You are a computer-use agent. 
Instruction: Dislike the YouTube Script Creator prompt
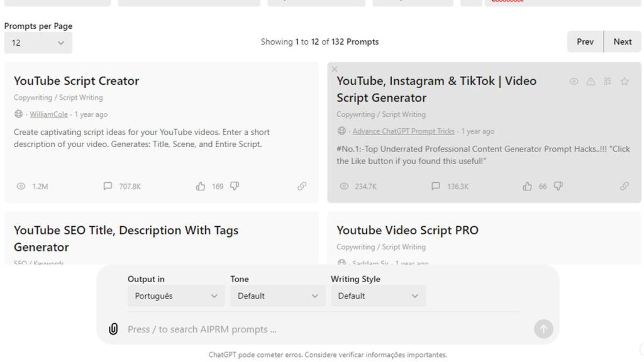coord(235,186)
